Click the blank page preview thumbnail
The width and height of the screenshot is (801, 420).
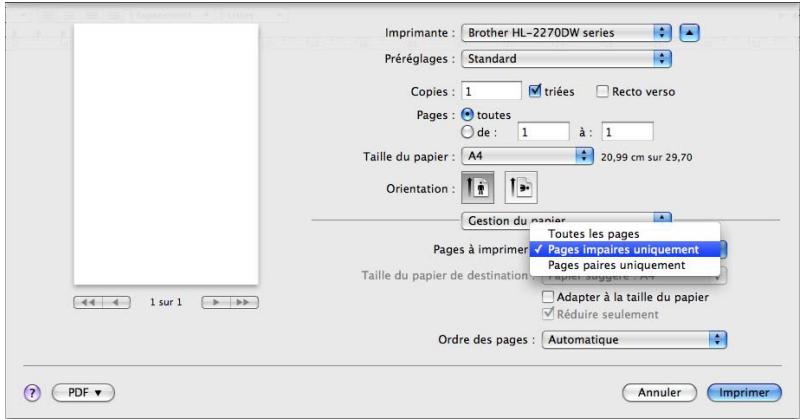point(166,154)
